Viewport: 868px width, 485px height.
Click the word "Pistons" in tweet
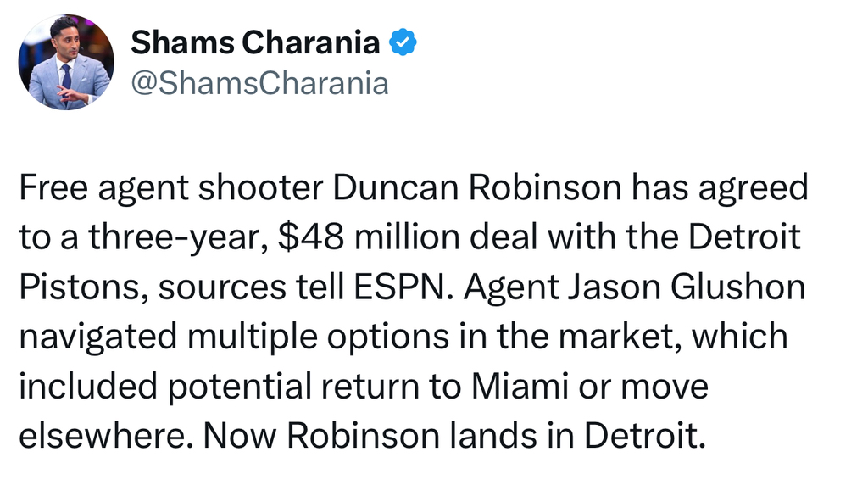(71, 288)
